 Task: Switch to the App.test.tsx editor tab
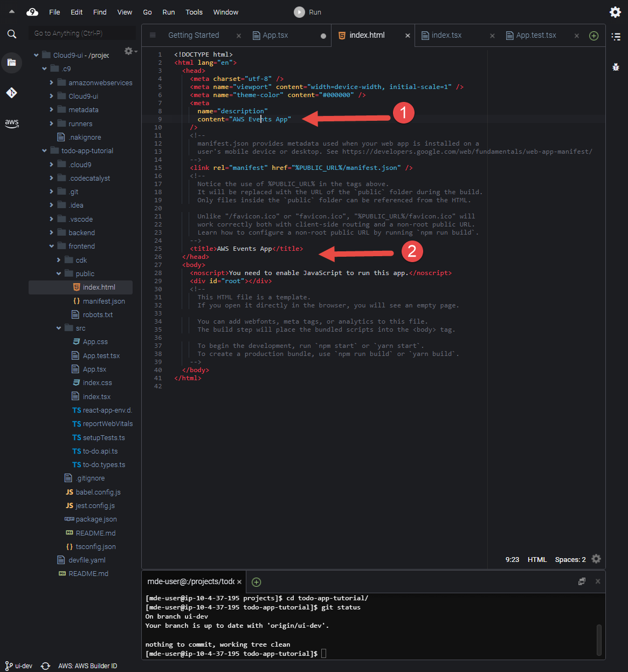coord(536,35)
